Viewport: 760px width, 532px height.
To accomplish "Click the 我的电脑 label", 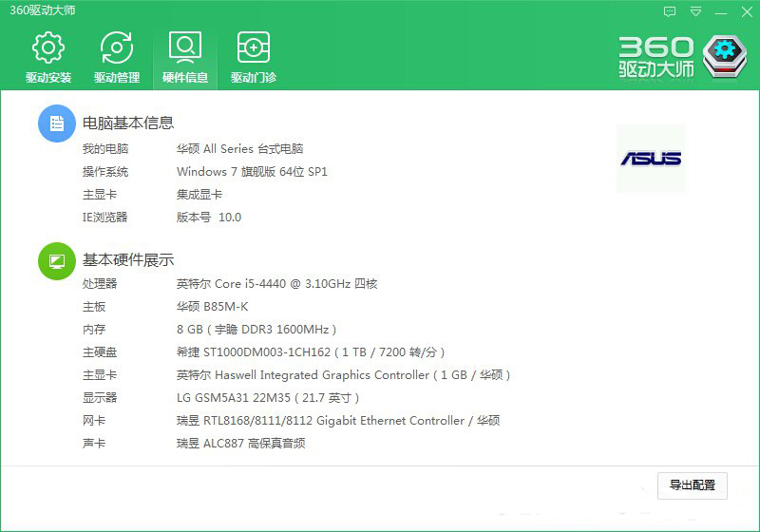I will [105, 149].
